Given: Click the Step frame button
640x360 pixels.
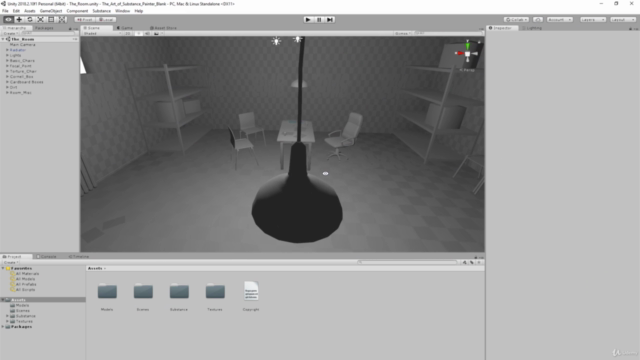Looking at the screenshot, I should point(330,20).
